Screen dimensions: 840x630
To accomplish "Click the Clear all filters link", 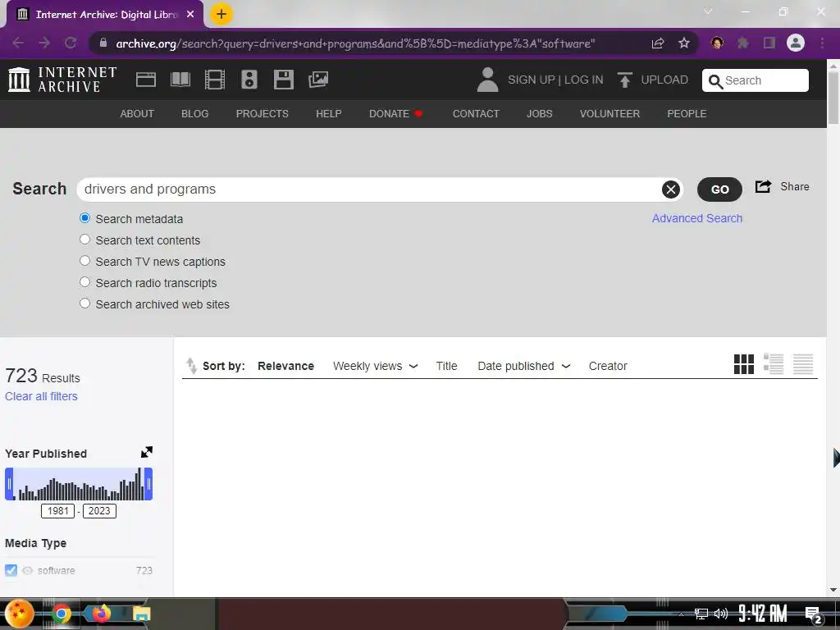I will coord(41,396).
